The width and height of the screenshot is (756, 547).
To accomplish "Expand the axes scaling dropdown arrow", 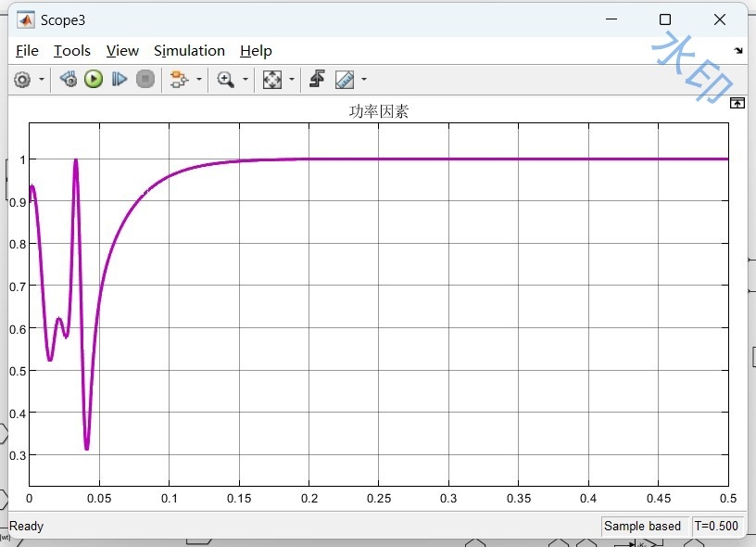I will [291, 79].
